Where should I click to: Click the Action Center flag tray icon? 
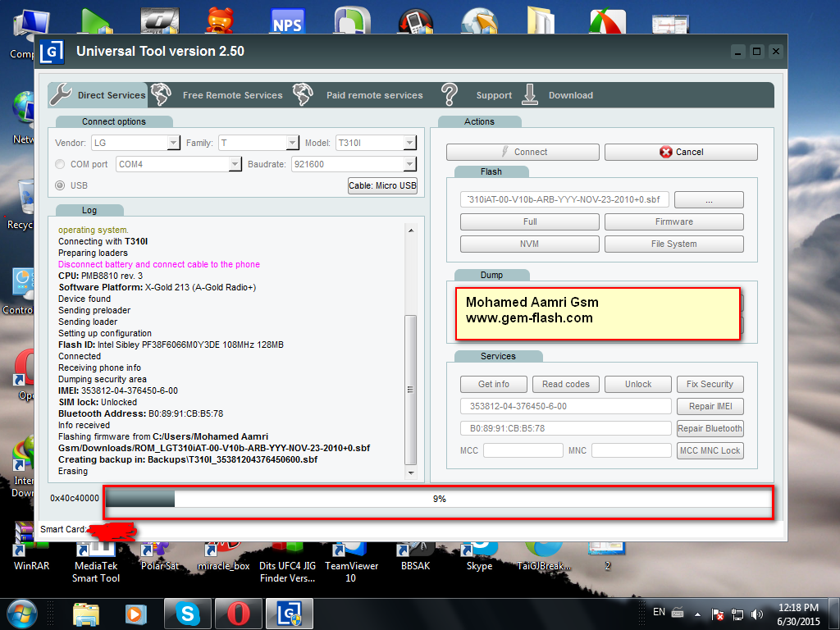click(x=717, y=614)
